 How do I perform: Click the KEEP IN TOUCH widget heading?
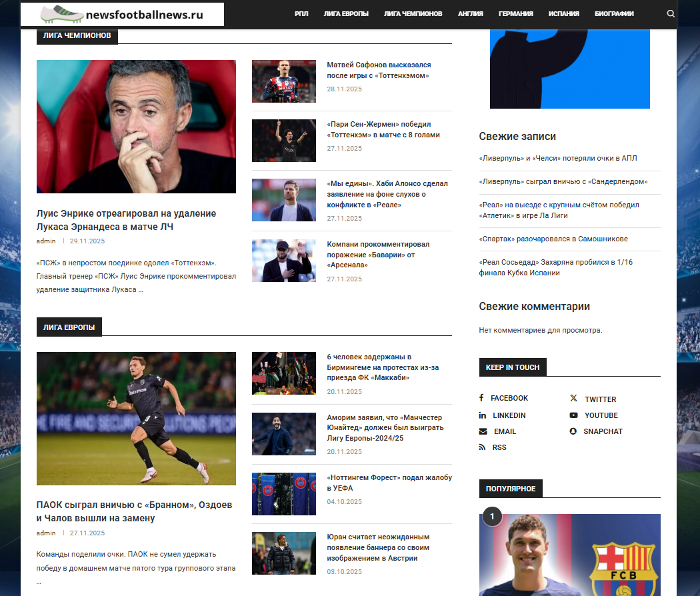[x=513, y=367]
